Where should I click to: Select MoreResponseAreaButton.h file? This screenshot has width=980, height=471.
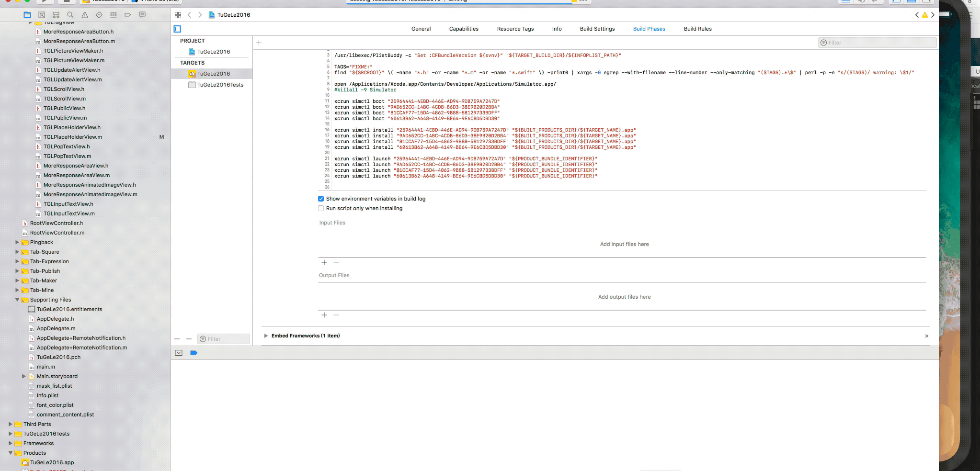pos(79,32)
